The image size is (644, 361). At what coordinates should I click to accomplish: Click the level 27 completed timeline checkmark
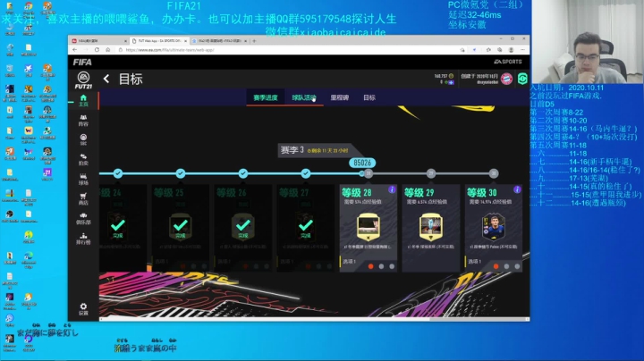[x=306, y=173]
